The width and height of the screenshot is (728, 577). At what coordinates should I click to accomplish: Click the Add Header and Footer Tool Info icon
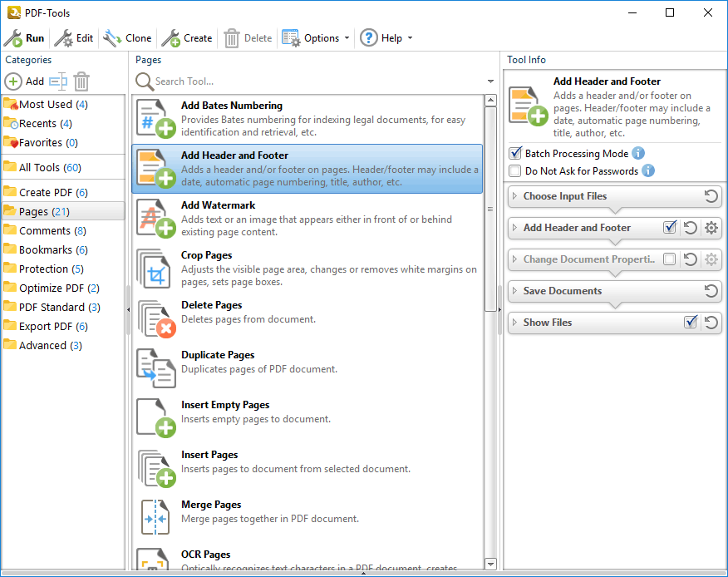click(529, 106)
